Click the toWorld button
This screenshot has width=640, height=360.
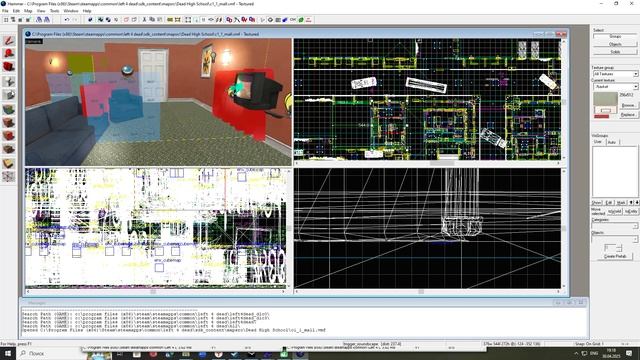pyautogui.click(x=614, y=211)
